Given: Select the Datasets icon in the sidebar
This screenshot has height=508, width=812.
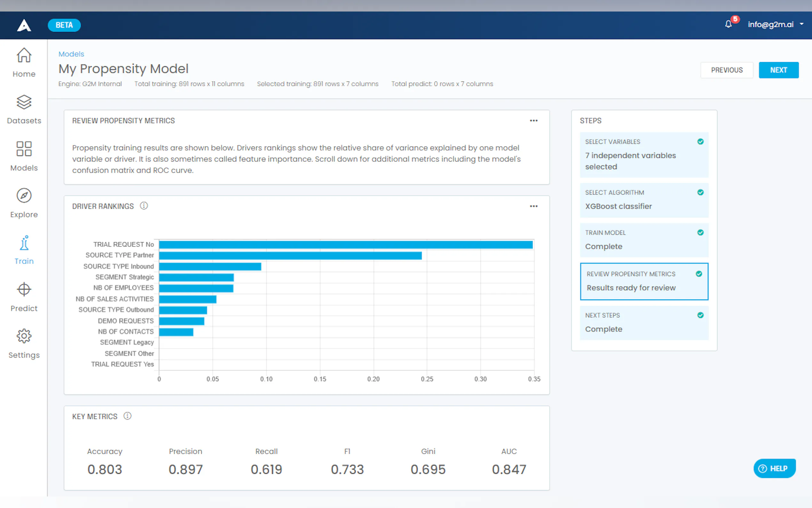Looking at the screenshot, I should tap(24, 102).
